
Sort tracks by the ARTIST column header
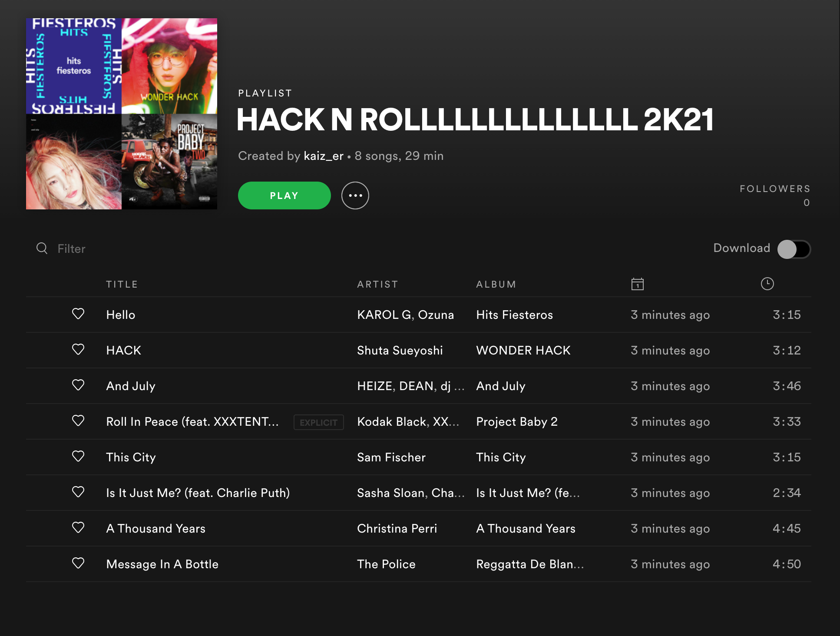pos(377,284)
